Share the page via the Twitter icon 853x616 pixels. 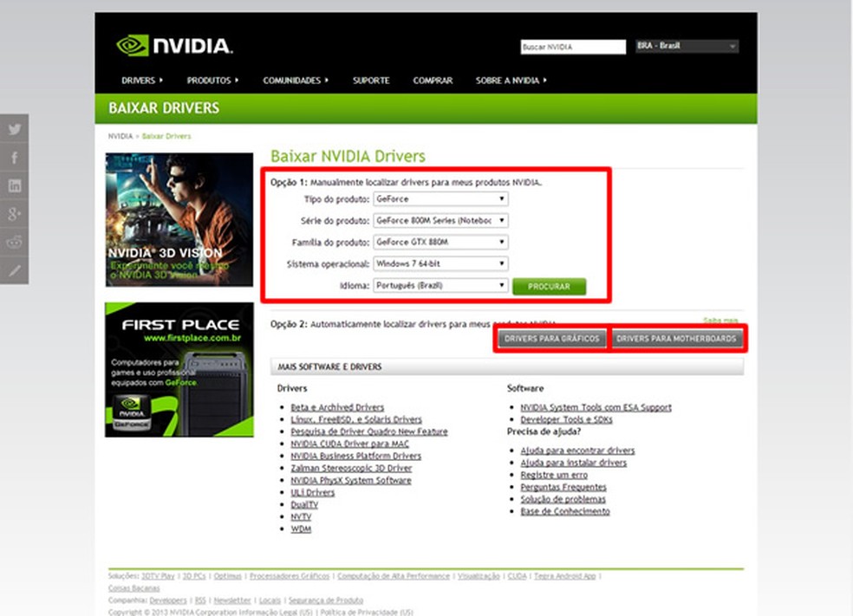pyautogui.click(x=15, y=128)
